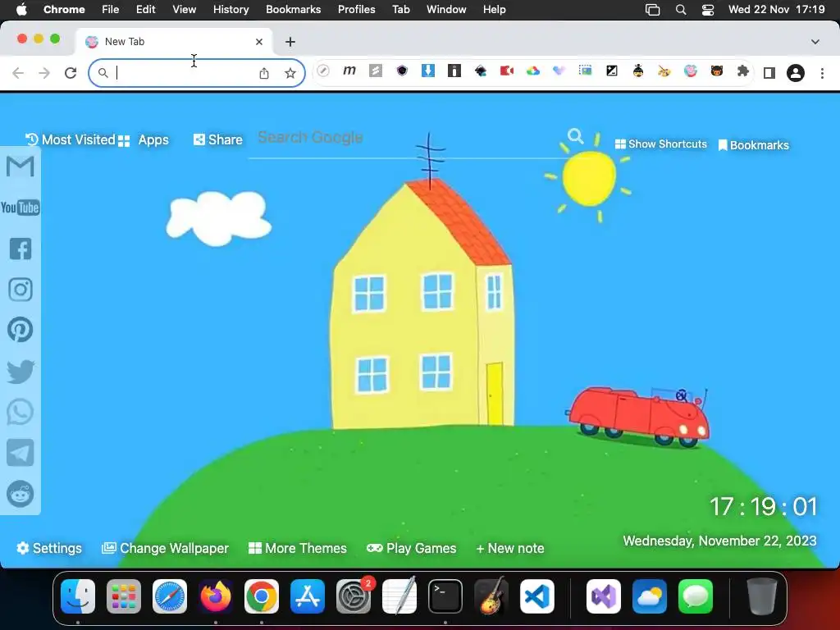Open the File menu
Viewport: 840px width, 630px height.
click(111, 10)
